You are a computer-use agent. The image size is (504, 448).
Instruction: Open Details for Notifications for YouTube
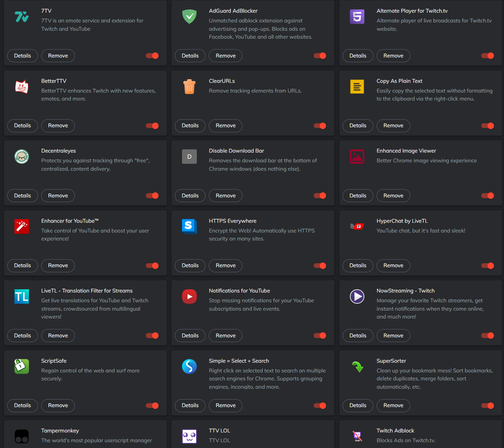190,336
